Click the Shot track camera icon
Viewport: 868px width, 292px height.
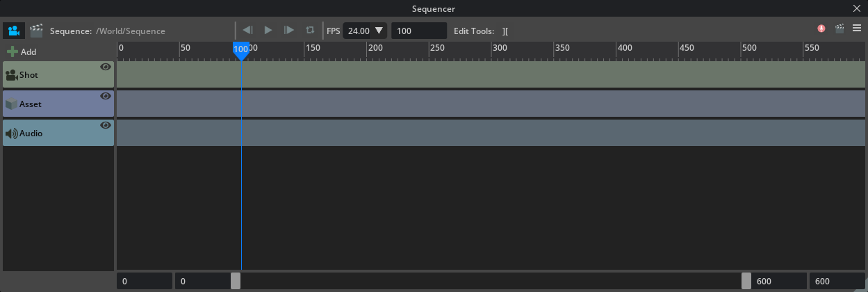(x=11, y=75)
